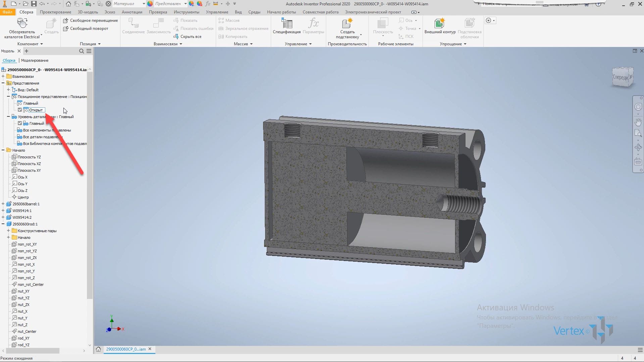Save the assembly with the floppy disk icon
This screenshot has height=362, width=644.
pyautogui.click(x=34, y=4)
